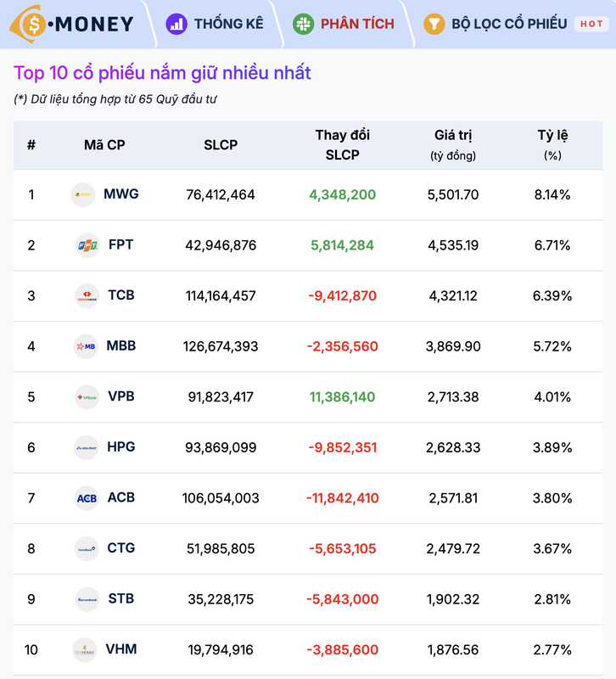Click the Thay đổi SLCP column header
Viewport: 616px width, 679px height.
pos(343,145)
